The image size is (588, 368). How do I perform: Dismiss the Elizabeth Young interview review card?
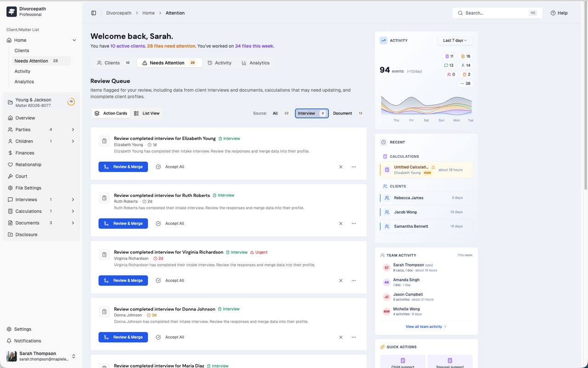click(341, 167)
